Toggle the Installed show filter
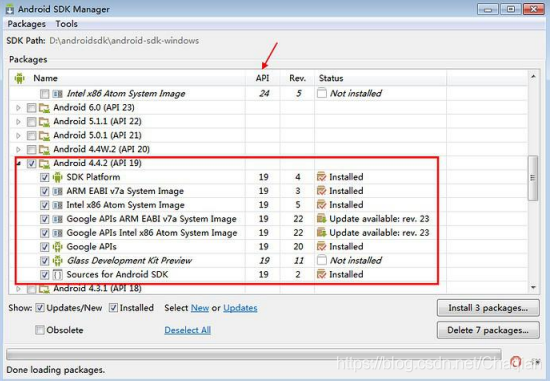 [113, 308]
